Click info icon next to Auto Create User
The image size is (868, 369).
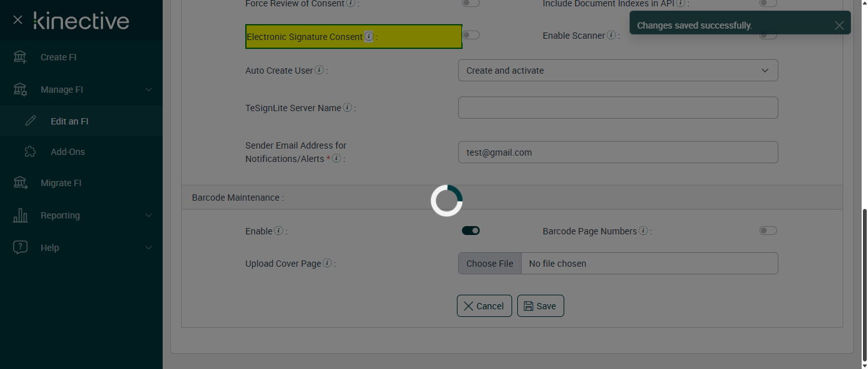coord(320,70)
